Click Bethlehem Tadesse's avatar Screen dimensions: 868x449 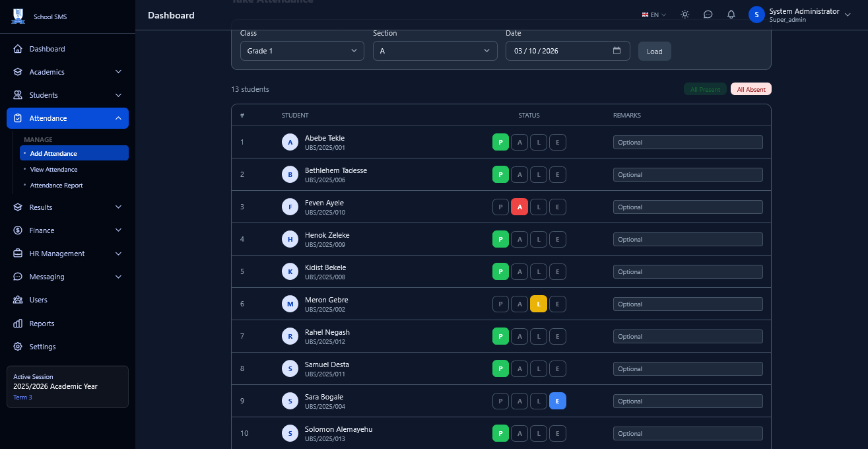click(290, 174)
